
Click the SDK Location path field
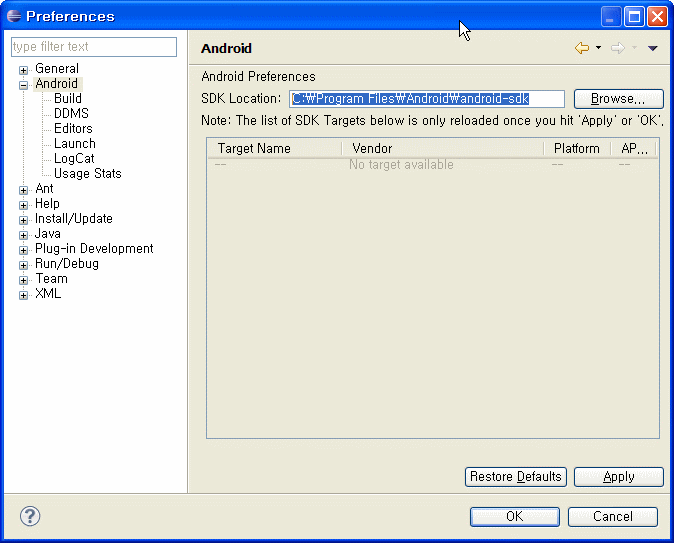[427, 99]
